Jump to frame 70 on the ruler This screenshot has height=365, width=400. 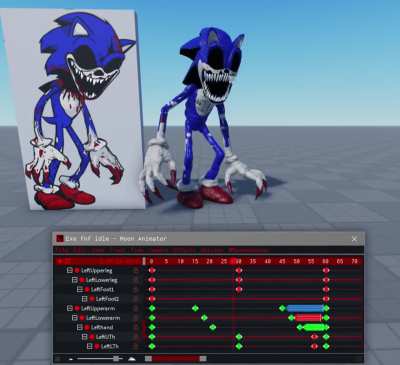click(x=355, y=261)
